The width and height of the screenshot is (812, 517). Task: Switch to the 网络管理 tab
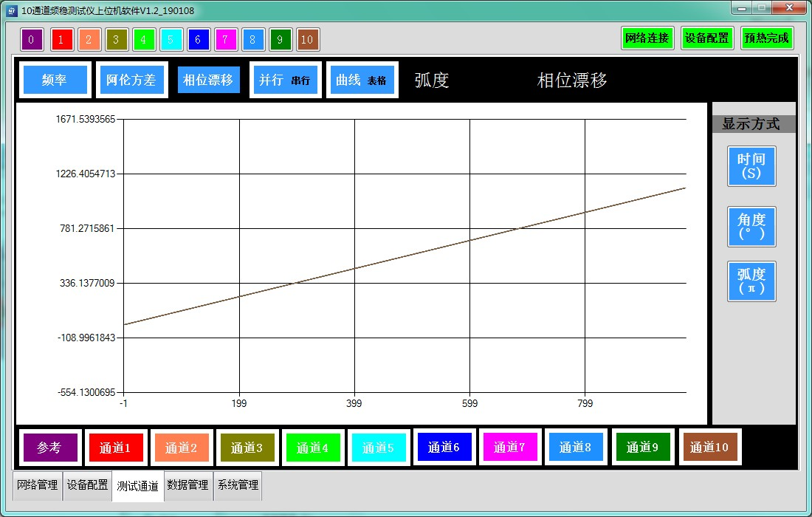pyautogui.click(x=37, y=485)
